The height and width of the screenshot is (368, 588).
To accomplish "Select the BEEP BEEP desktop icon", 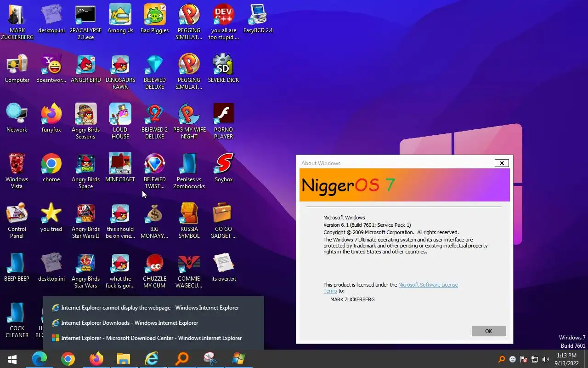I will click(17, 267).
